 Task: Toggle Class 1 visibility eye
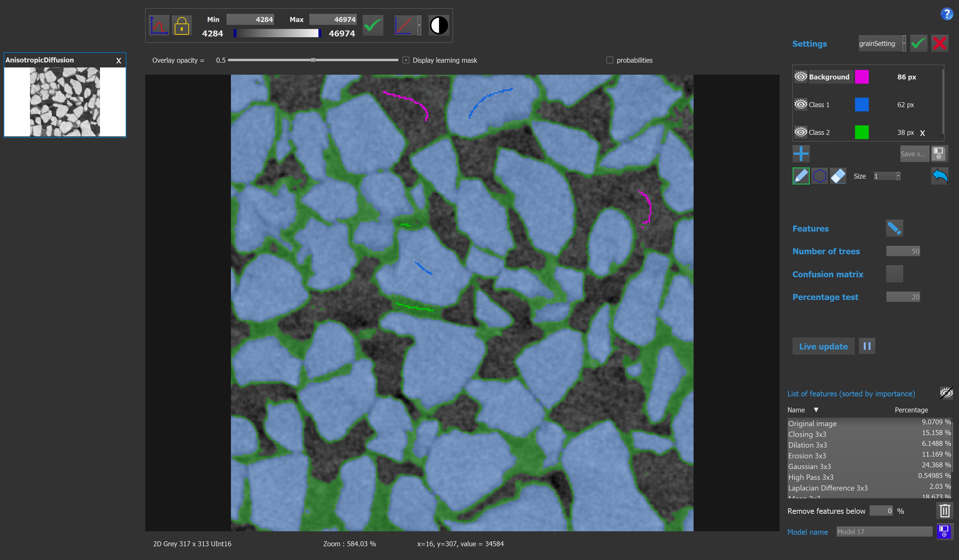(801, 104)
